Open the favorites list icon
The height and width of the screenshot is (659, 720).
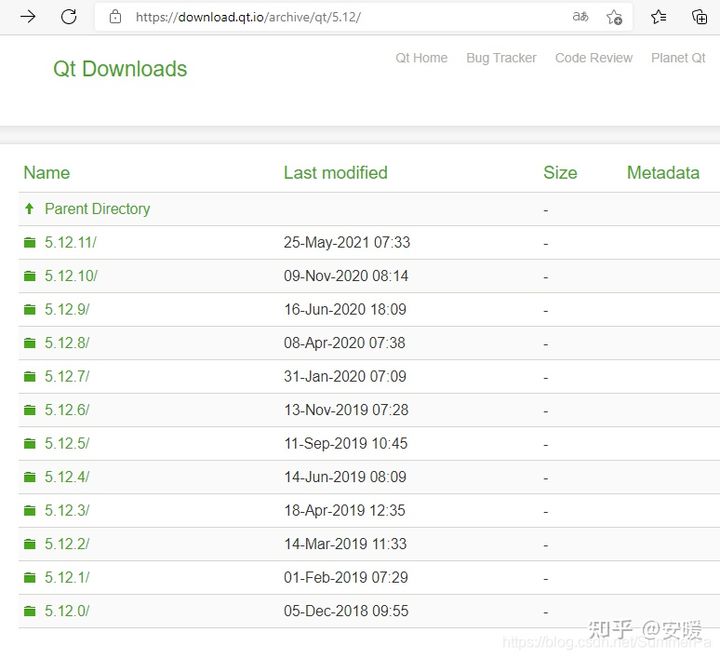658,17
